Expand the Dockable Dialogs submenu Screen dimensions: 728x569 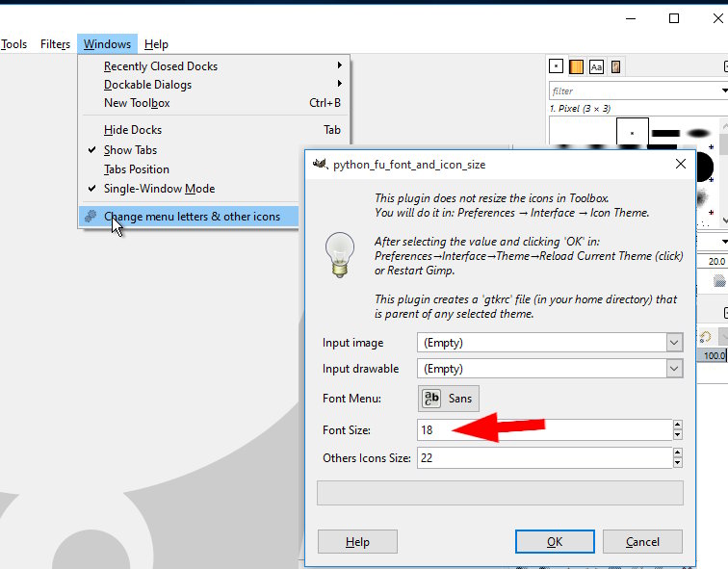[214, 85]
